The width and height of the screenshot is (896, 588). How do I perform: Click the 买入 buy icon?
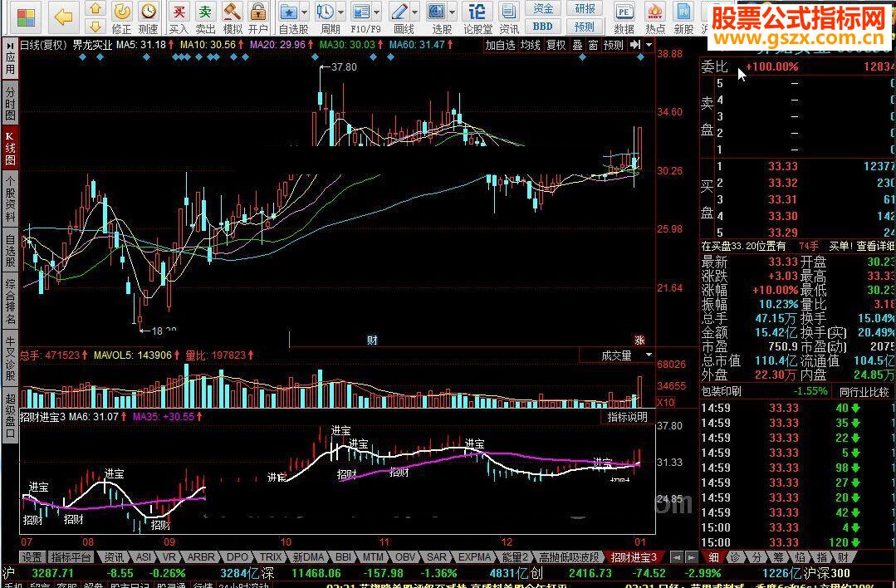179,17
